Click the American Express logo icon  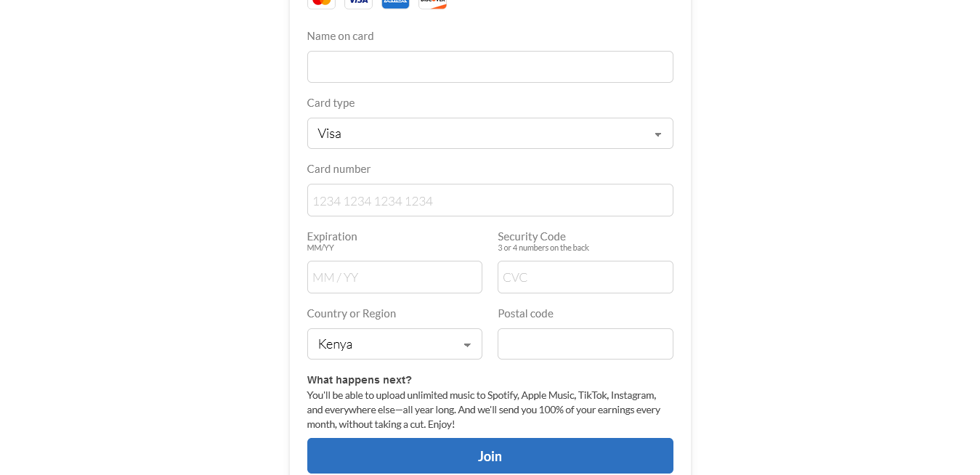click(395, 3)
